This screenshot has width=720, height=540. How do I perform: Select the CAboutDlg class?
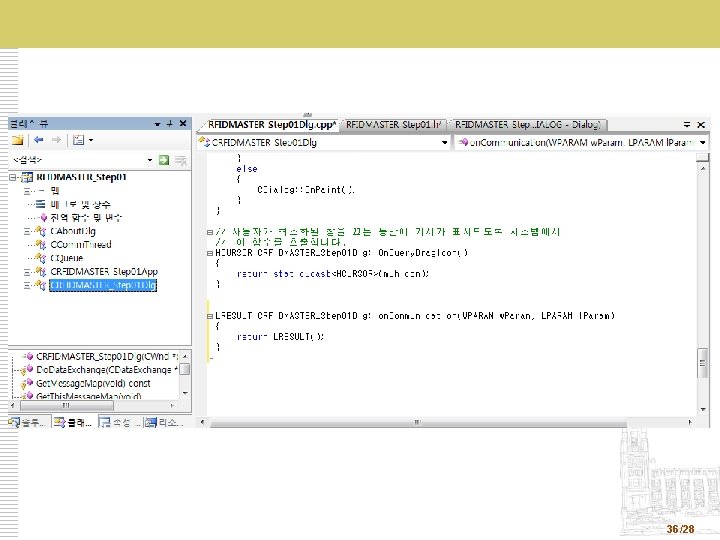(73, 231)
